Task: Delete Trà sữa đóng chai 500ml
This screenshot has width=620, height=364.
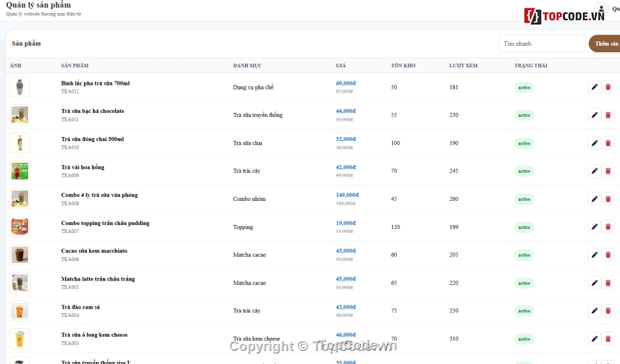Action: [608, 143]
